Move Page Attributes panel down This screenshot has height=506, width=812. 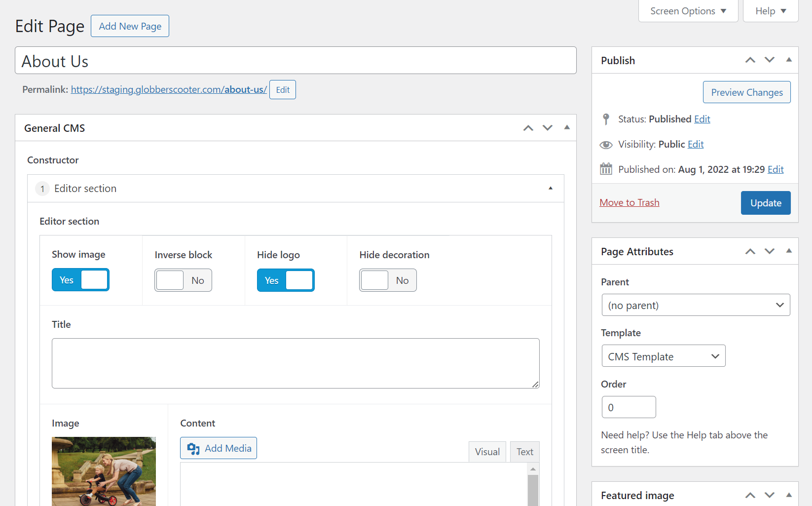click(770, 251)
